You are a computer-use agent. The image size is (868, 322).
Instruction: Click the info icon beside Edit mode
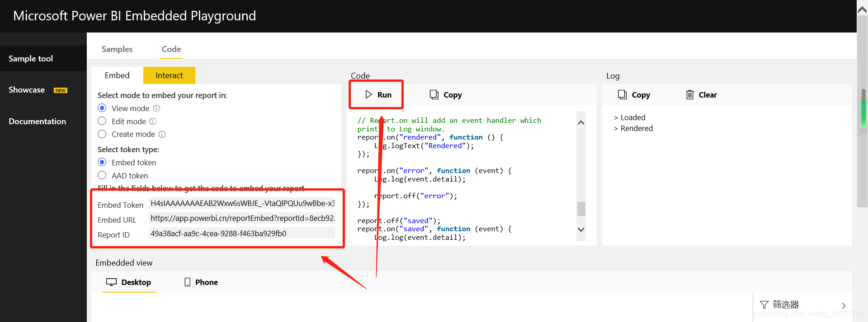click(153, 121)
